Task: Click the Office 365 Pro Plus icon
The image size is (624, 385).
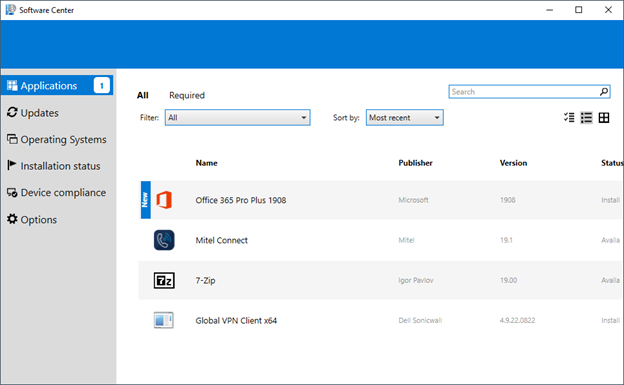Action: coord(164,200)
